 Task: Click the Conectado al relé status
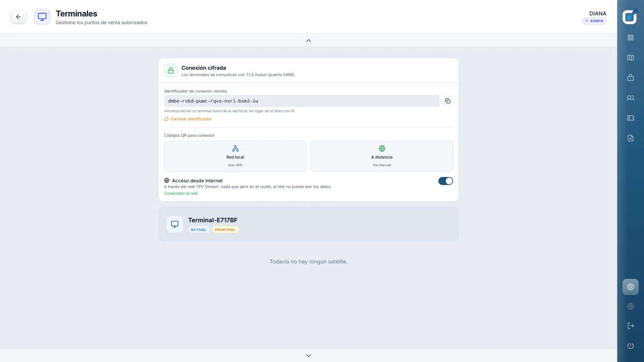pos(181,193)
